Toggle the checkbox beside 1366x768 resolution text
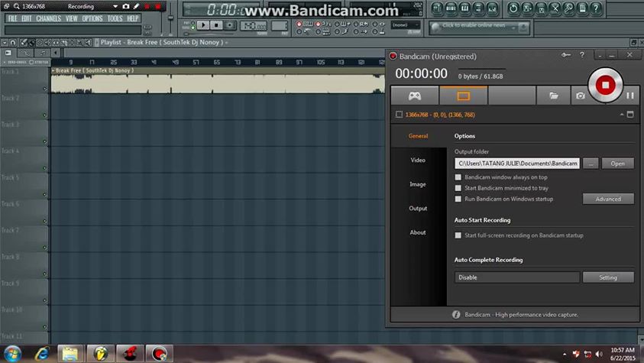644x363 pixels. [x=399, y=115]
